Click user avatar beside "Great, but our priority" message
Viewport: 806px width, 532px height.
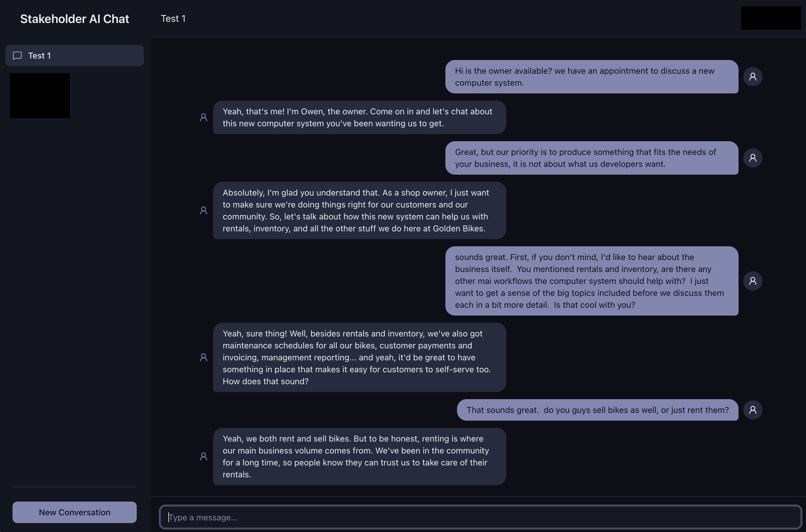(x=752, y=158)
